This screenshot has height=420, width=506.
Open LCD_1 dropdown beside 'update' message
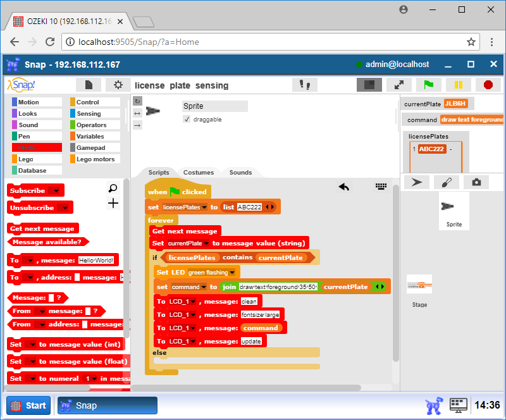[182, 341]
